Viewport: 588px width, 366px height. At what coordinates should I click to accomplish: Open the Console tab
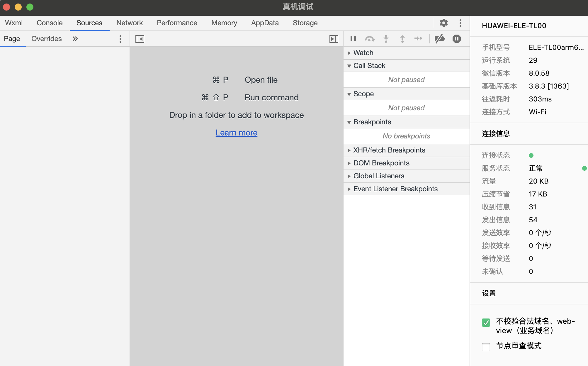click(50, 23)
